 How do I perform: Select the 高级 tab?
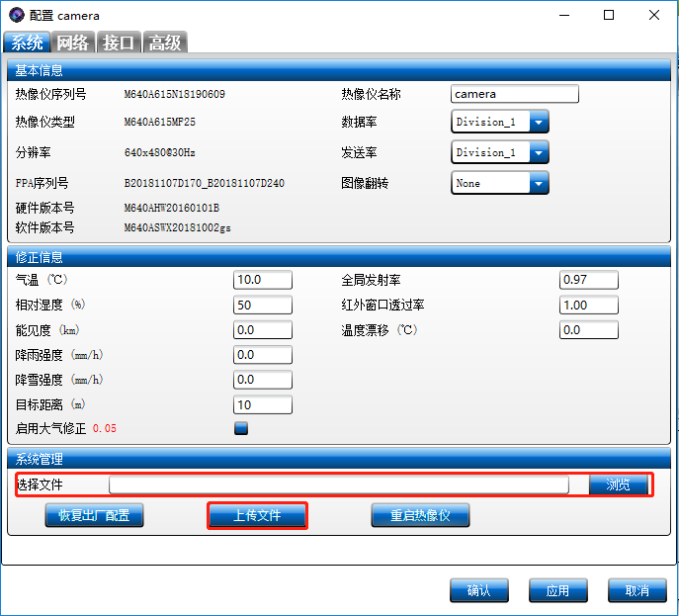pyautogui.click(x=164, y=43)
